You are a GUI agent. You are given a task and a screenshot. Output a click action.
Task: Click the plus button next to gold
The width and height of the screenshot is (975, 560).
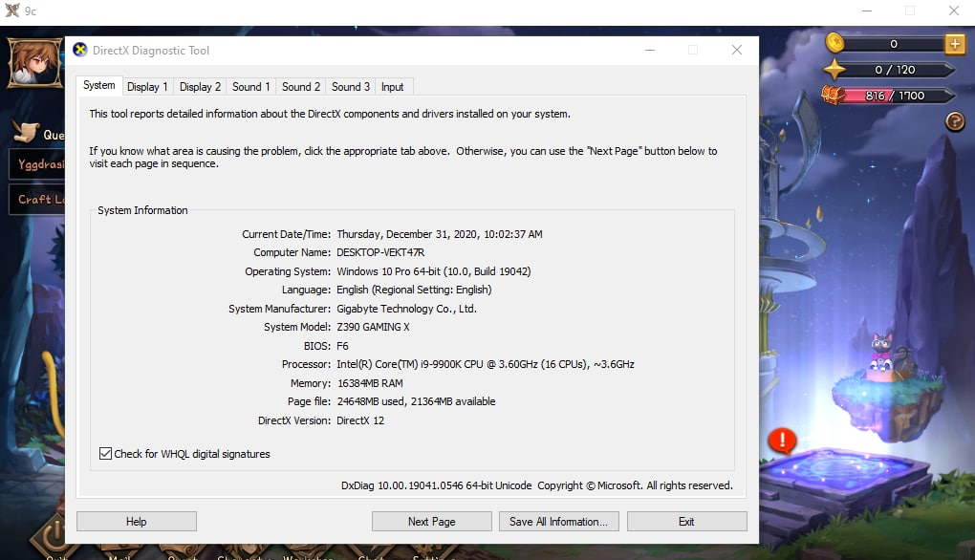tap(955, 44)
